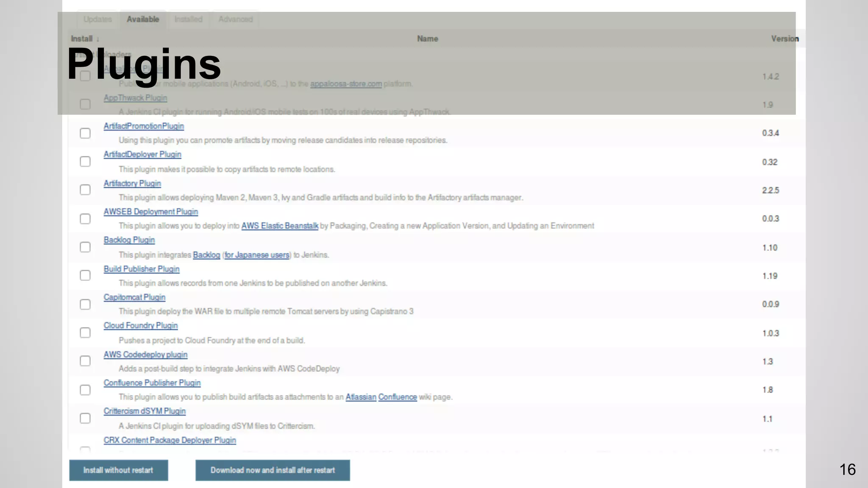
Task: Click version 2.2.5 of Artifactory Plugin
Action: pyautogui.click(x=770, y=190)
